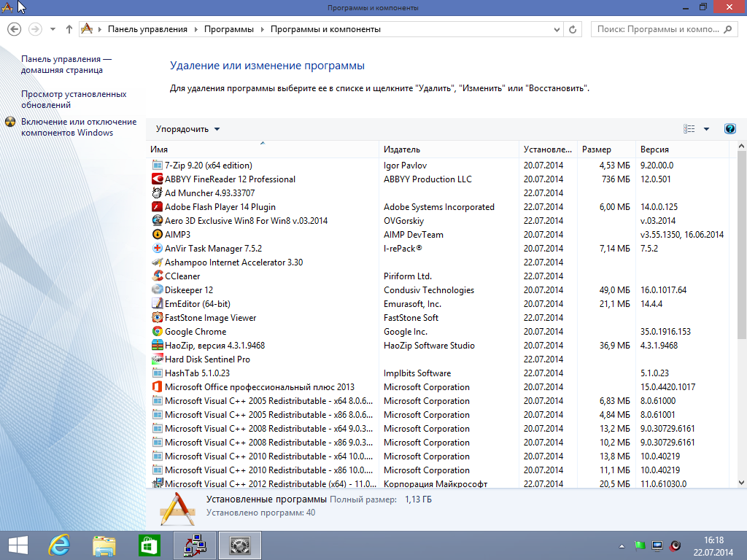Click the Ad Muncher icon
This screenshot has width=747, height=560.
(x=158, y=192)
